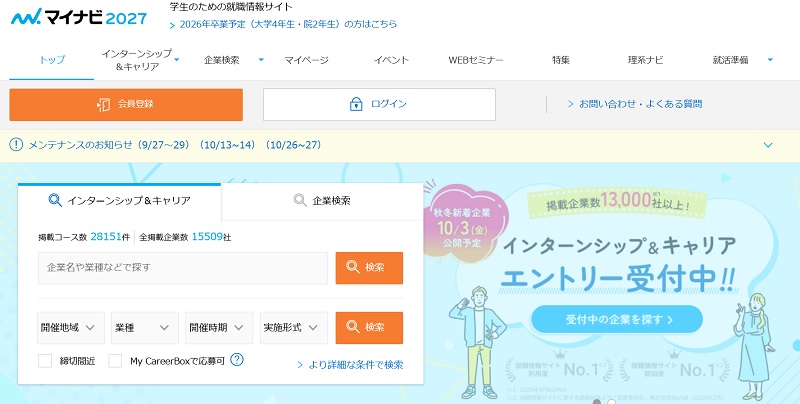Expand the インターンシップ&キャリア nav arrow
The height and width of the screenshot is (404, 800).
pos(177,60)
